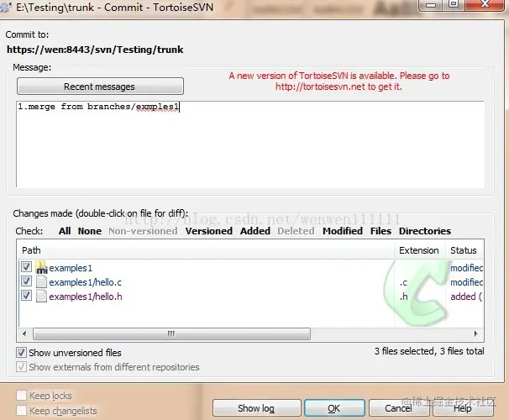Open Show log window
The height and width of the screenshot is (420, 509).
(x=256, y=407)
